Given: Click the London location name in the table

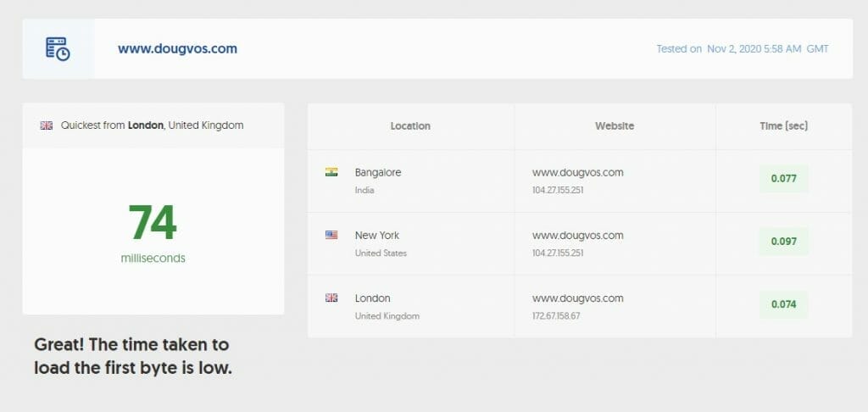Looking at the screenshot, I should coord(373,298).
